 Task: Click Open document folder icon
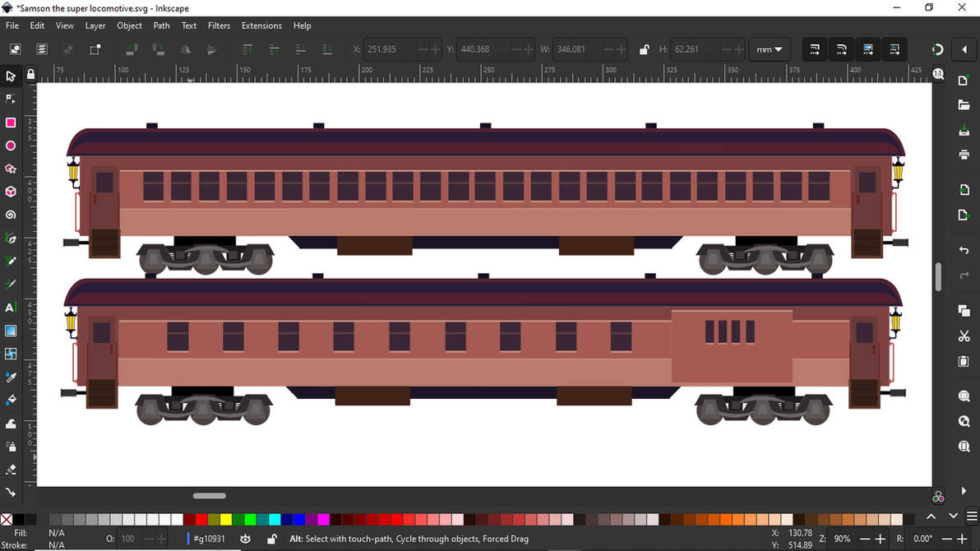click(x=964, y=105)
